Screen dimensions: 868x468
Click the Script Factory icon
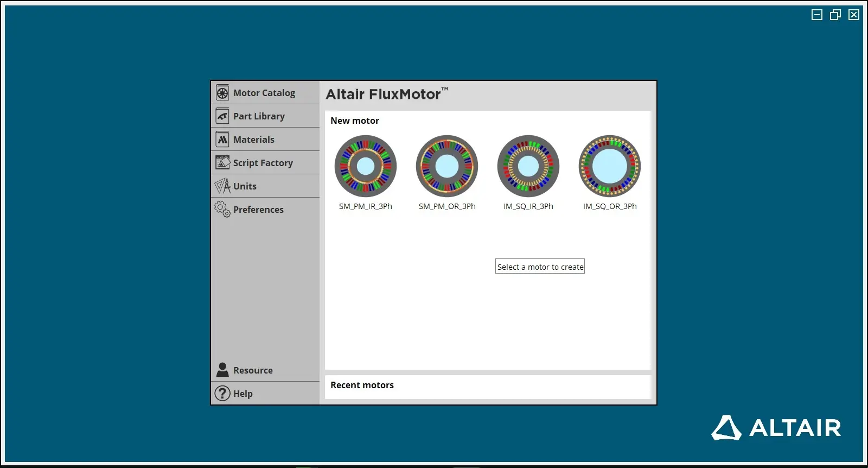click(222, 162)
